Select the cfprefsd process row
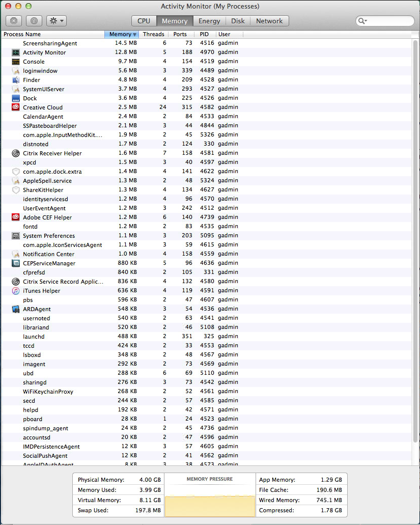This screenshot has width=420, height=525. point(207,272)
